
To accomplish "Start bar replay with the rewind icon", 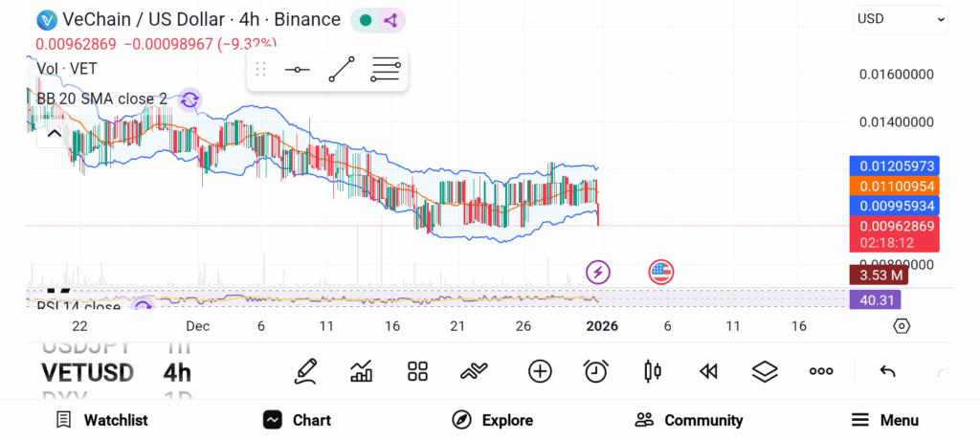I will [x=708, y=371].
